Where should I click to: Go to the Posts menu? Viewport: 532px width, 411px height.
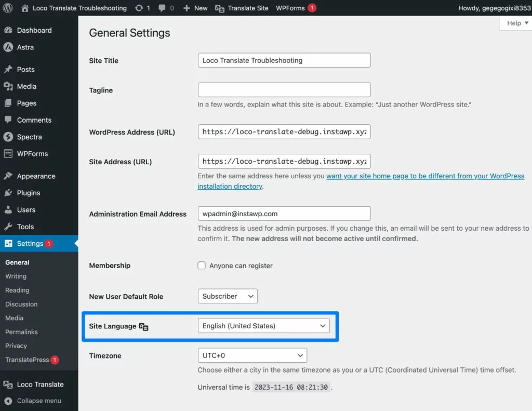point(26,69)
